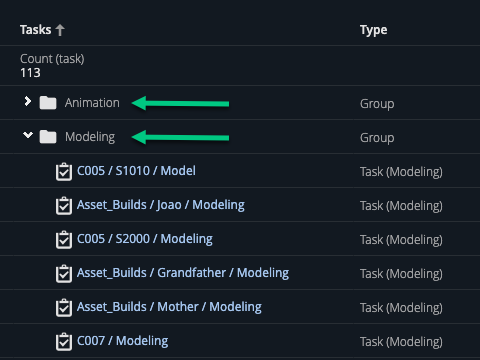
Task: Open Asset_Builds / Joao / Modeling link
Action: 161,205
